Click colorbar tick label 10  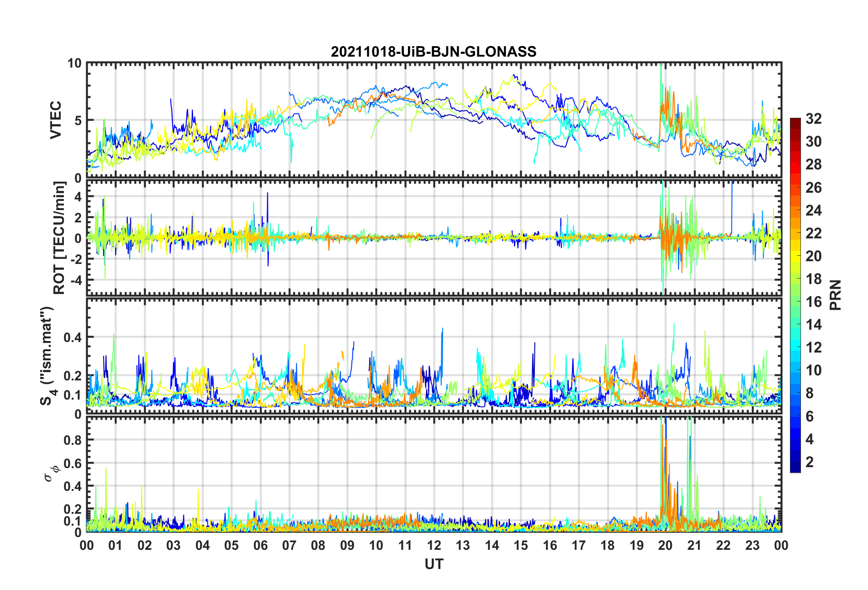814,370
